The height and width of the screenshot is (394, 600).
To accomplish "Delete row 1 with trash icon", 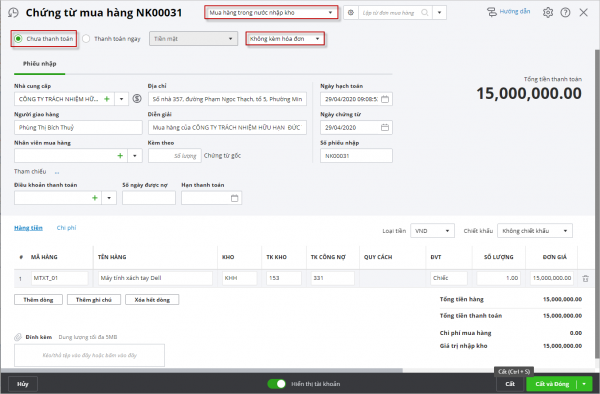I will click(585, 278).
